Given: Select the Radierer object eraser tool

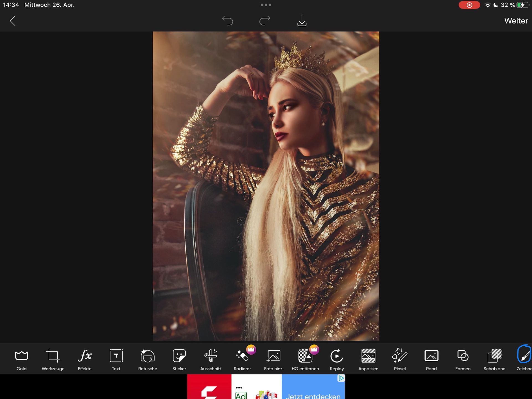Looking at the screenshot, I should pos(242,359).
